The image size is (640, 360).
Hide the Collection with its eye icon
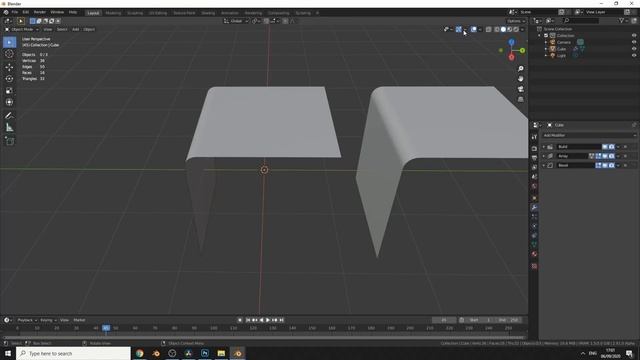[634, 36]
